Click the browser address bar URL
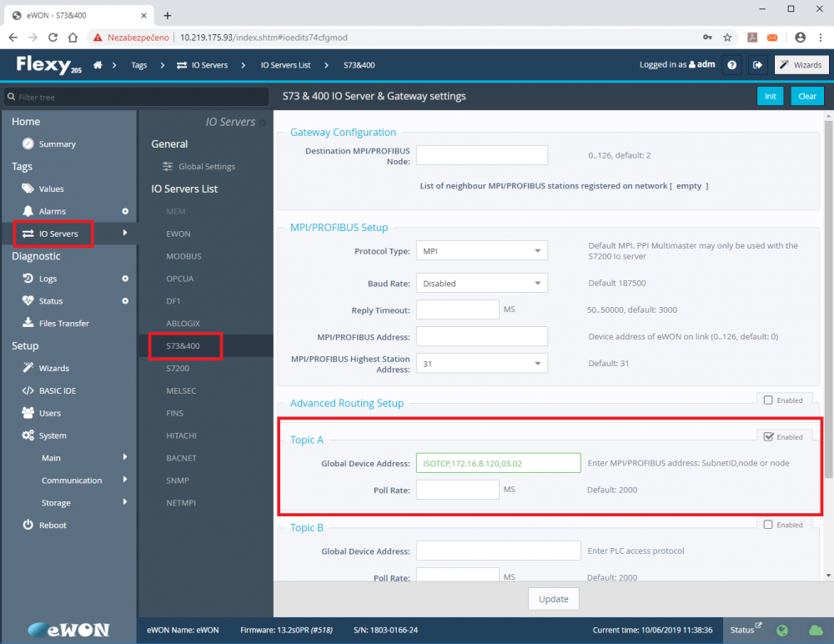This screenshot has width=834, height=644. click(x=264, y=38)
